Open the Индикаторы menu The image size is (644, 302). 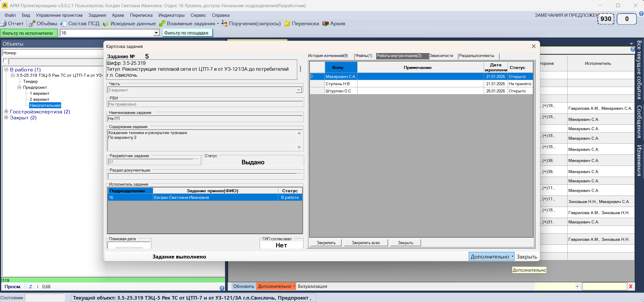coord(171,15)
